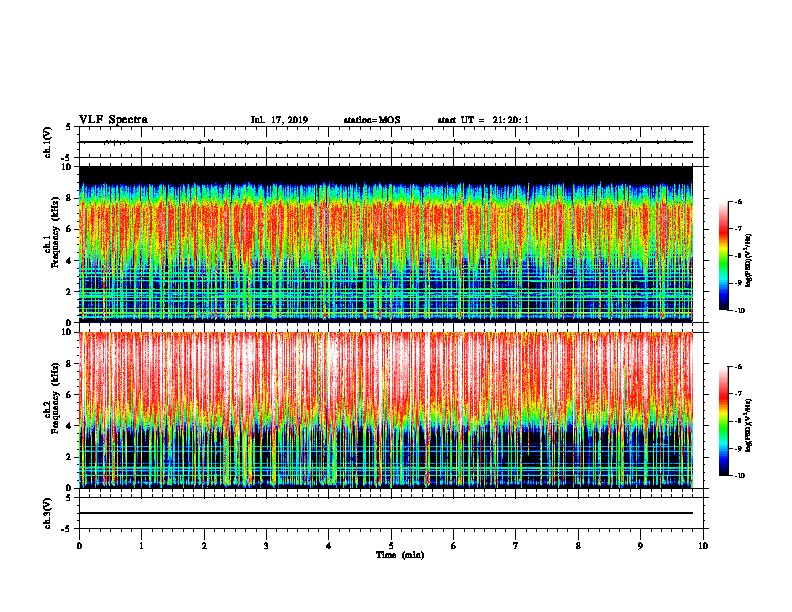Click the time axis tick label '9'
This screenshot has height=612, width=792.
point(640,546)
